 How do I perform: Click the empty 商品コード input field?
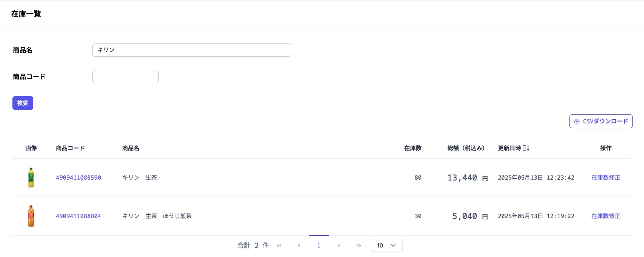pos(125,77)
